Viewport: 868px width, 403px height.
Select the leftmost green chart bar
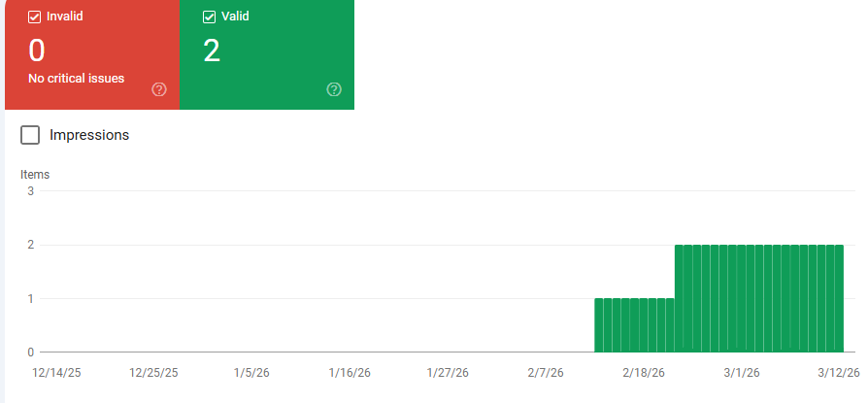point(599,324)
